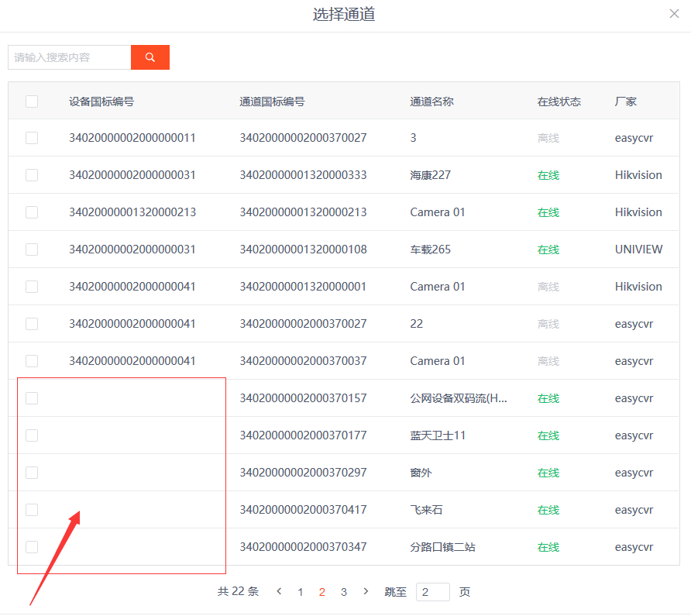Go to previous page arrow
The height and width of the screenshot is (616, 691).
[x=279, y=591]
